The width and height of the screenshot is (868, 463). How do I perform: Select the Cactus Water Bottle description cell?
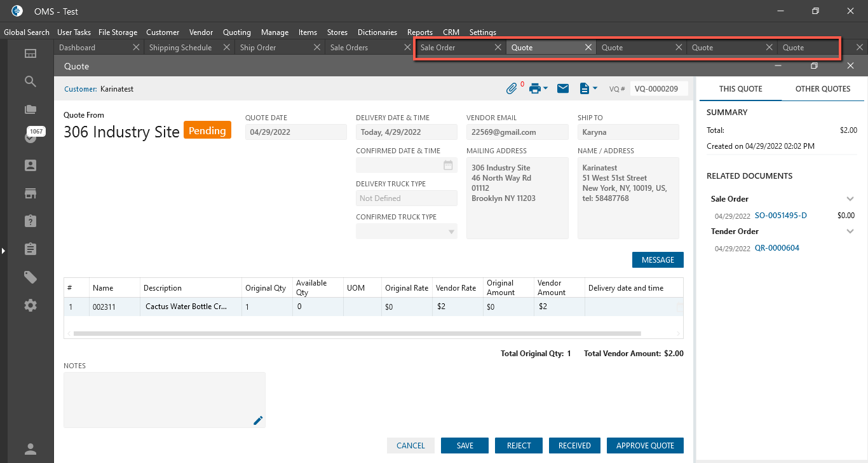pyautogui.click(x=191, y=307)
